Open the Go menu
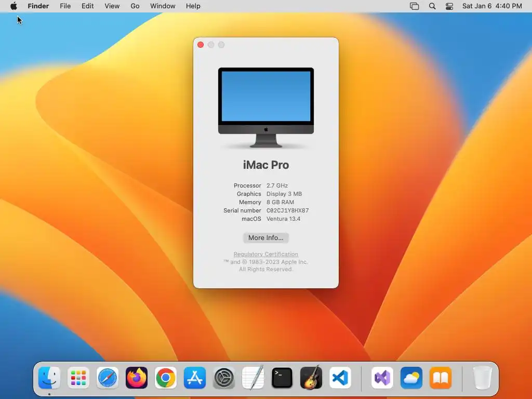The height and width of the screenshot is (399, 532). tap(135, 6)
